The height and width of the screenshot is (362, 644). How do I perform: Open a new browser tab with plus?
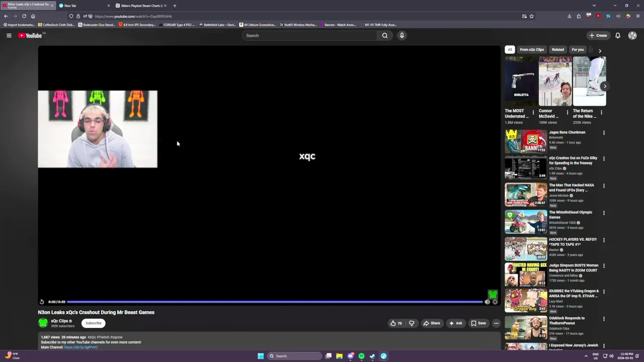click(x=175, y=6)
